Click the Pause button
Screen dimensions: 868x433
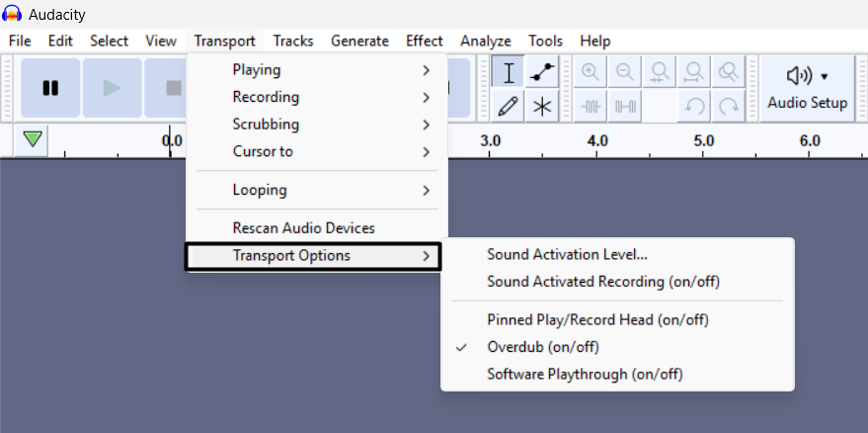point(50,88)
